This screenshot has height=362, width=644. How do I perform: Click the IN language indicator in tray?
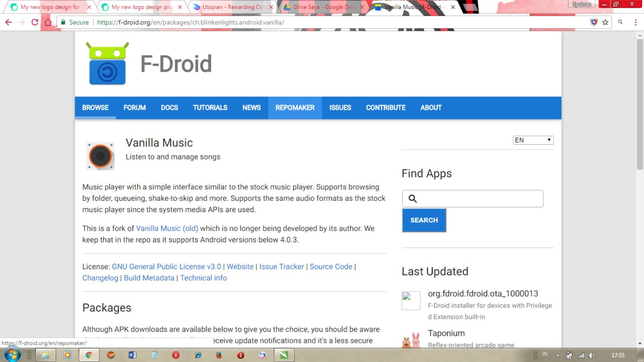pos(545,354)
